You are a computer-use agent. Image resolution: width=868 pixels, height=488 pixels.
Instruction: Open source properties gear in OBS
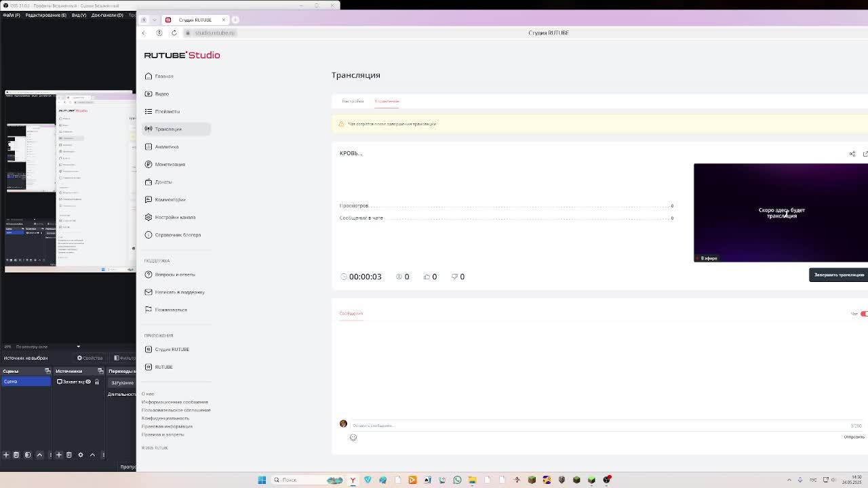pyautogui.click(x=81, y=455)
